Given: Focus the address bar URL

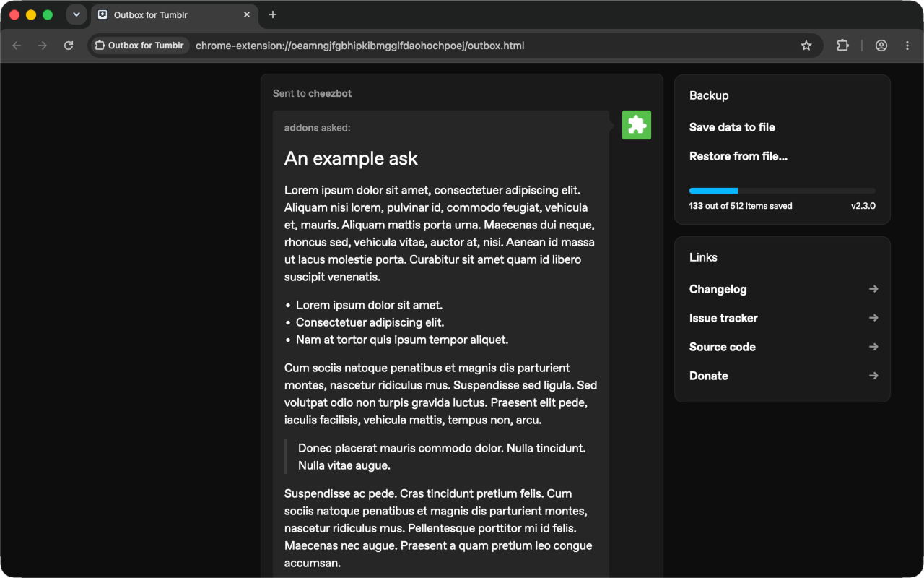Looking at the screenshot, I should click(359, 46).
